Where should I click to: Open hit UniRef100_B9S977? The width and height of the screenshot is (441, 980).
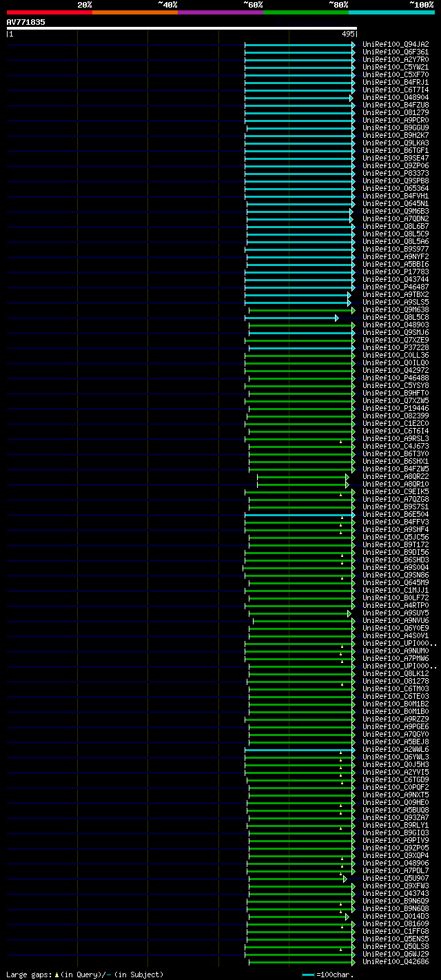[396, 249]
